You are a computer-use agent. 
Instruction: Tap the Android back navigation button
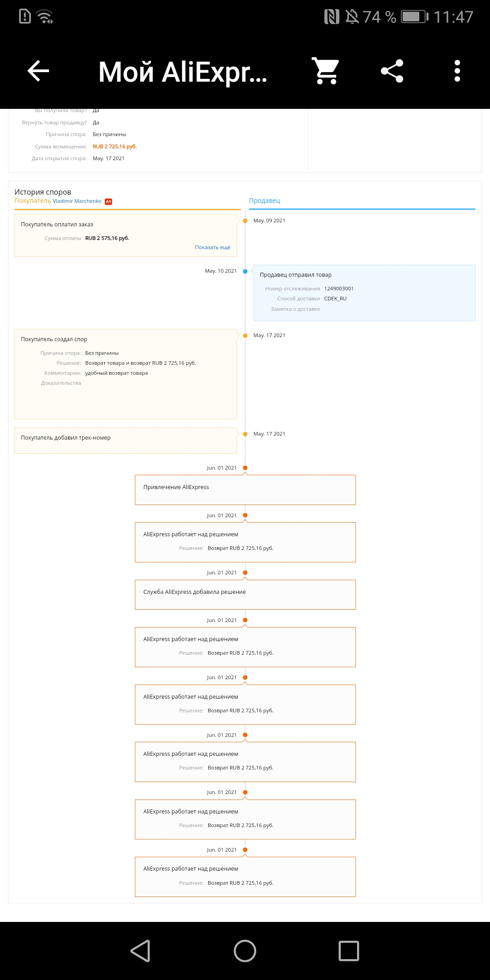(x=141, y=951)
